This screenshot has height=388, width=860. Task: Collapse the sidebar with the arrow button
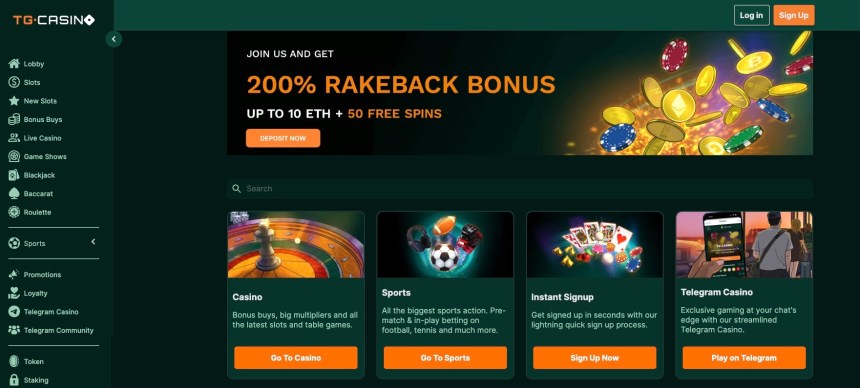pos(114,39)
